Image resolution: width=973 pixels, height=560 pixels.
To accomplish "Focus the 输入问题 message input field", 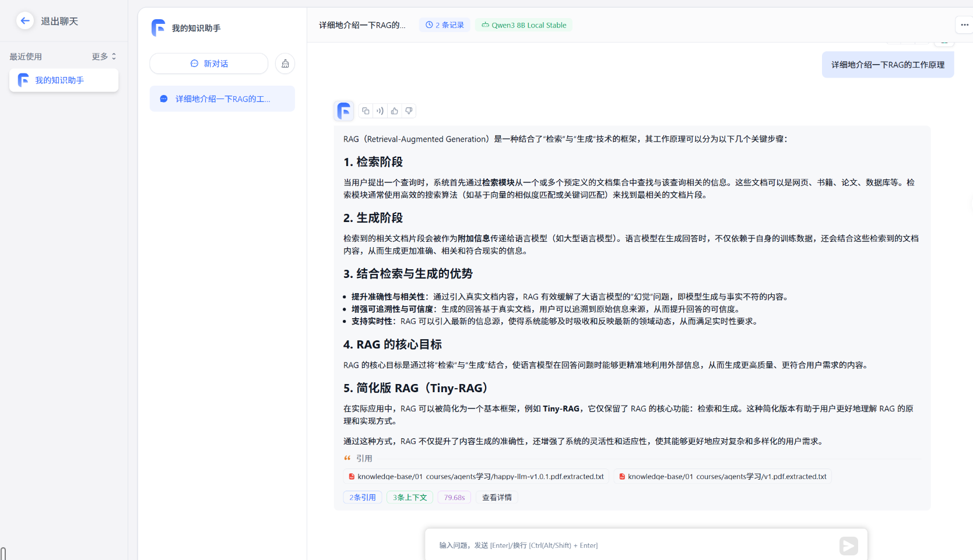I will 635,545.
